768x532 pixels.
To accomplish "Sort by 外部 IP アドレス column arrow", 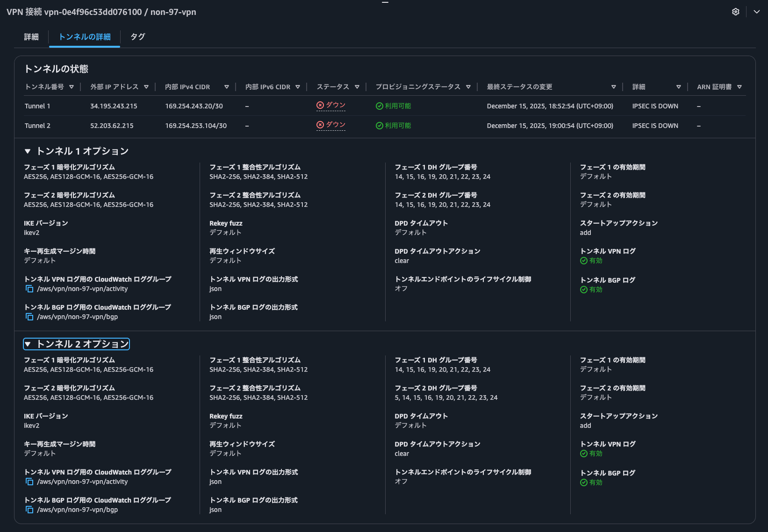I will [146, 87].
